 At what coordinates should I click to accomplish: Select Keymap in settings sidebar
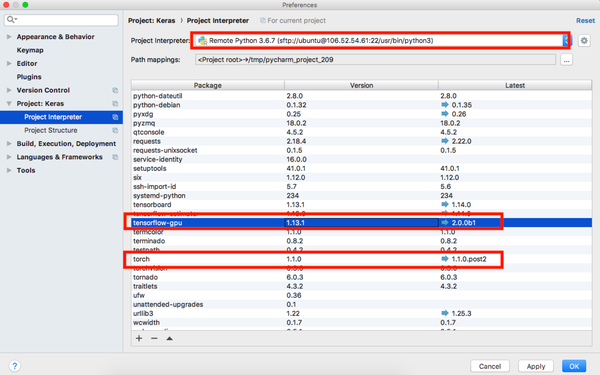pyautogui.click(x=30, y=50)
